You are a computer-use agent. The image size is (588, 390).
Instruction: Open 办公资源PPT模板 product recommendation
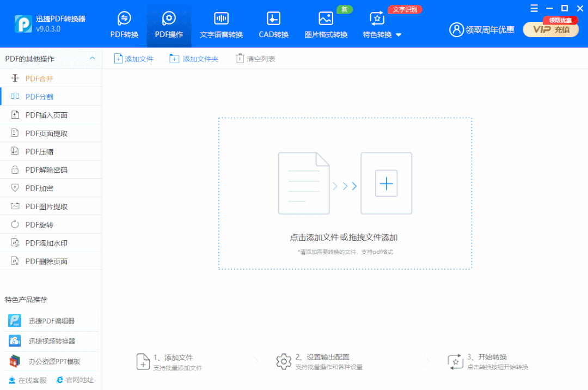click(x=51, y=362)
